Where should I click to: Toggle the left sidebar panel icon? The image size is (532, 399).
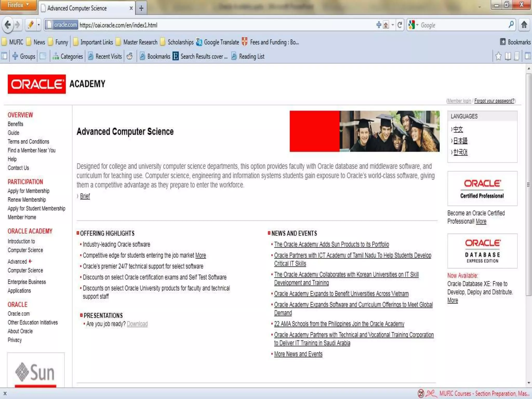pyautogui.click(x=4, y=56)
